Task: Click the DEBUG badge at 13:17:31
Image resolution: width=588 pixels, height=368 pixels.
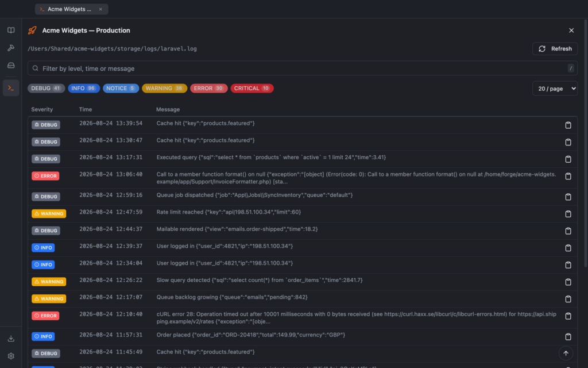Action: [46, 159]
